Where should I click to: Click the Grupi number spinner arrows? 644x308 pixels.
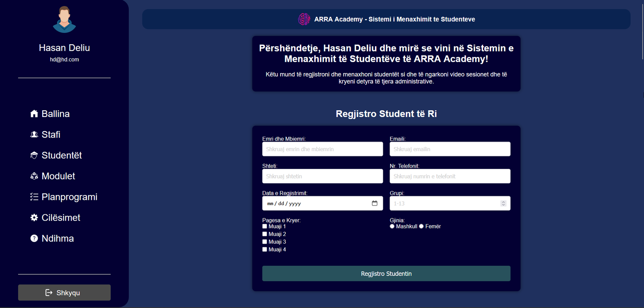pos(503,203)
